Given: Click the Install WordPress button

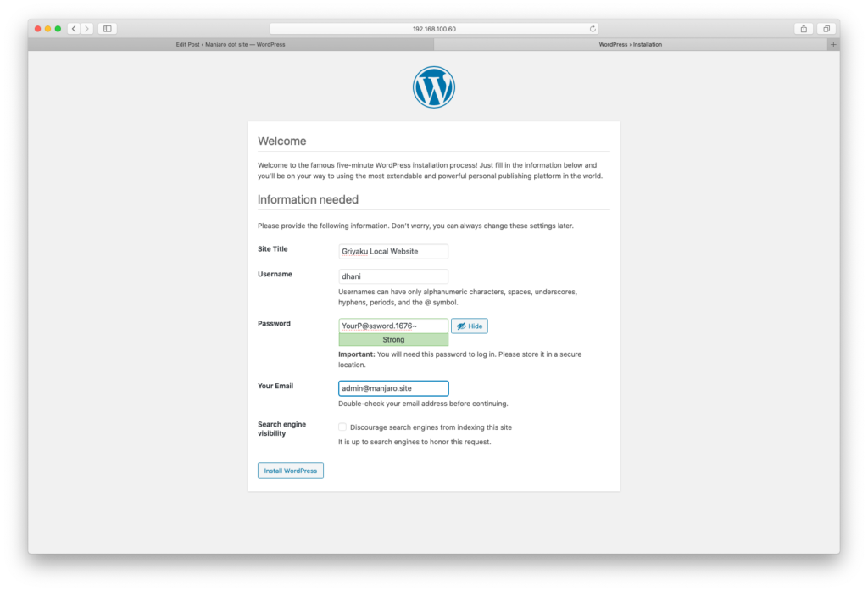Looking at the screenshot, I should (291, 471).
